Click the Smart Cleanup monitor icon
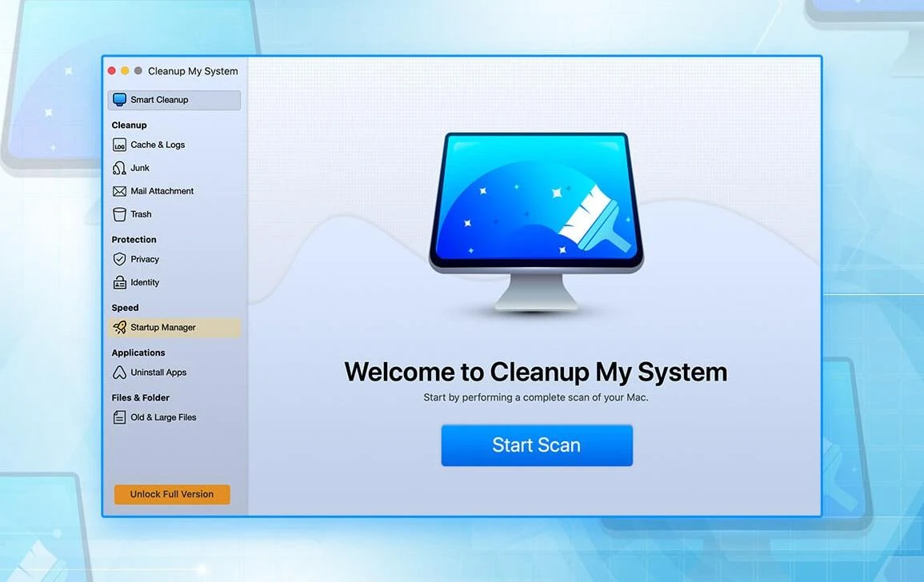This screenshot has width=924, height=582. click(x=120, y=100)
